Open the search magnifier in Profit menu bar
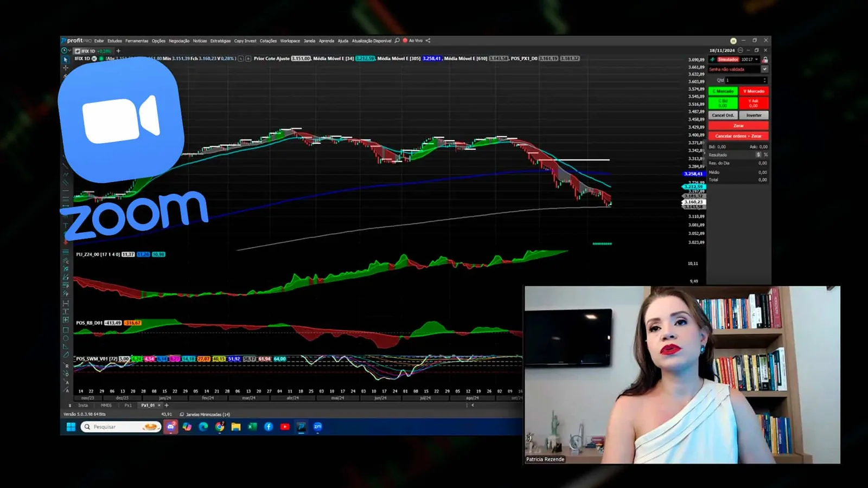The width and height of the screenshot is (868, 488). [x=397, y=41]
